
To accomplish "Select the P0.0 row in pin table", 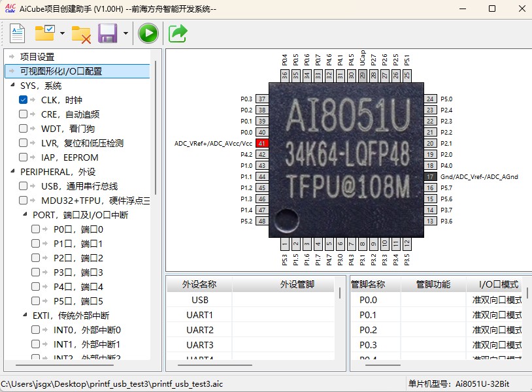I will click(437, 300).
